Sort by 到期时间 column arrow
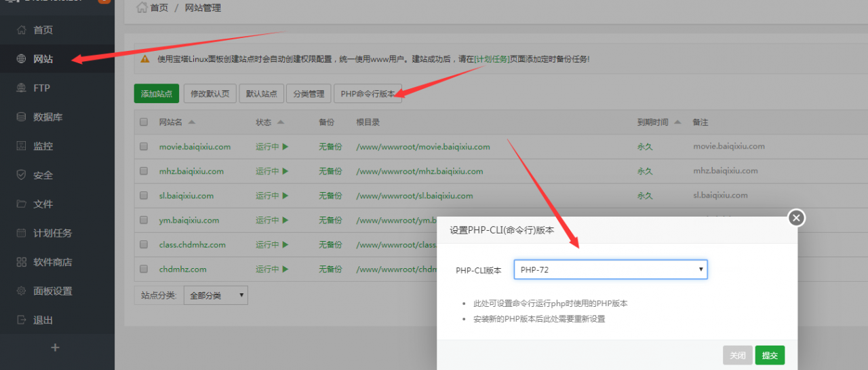The image size is (868, 370). click(677, 122)
